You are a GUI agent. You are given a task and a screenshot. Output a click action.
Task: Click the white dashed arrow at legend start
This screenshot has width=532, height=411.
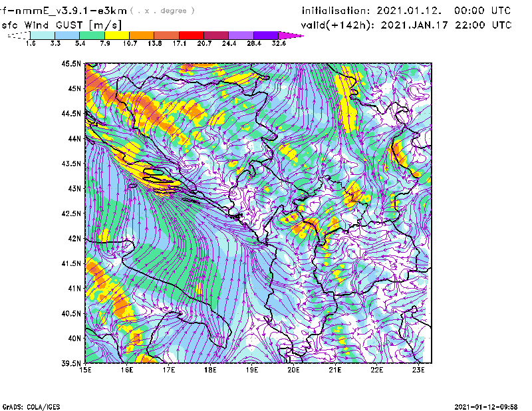tap(19, 35)
